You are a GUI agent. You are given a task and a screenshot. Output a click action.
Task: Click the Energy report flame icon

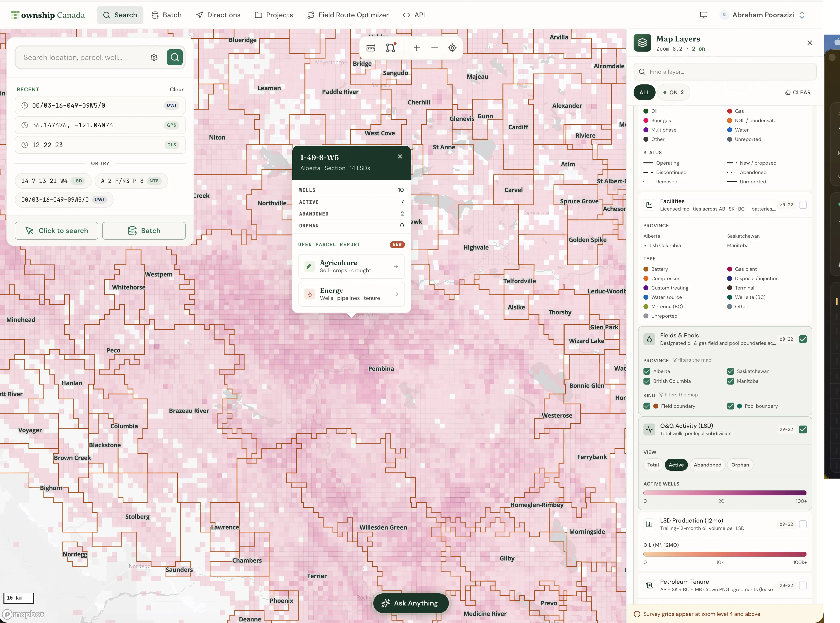(x=309, y=294)
